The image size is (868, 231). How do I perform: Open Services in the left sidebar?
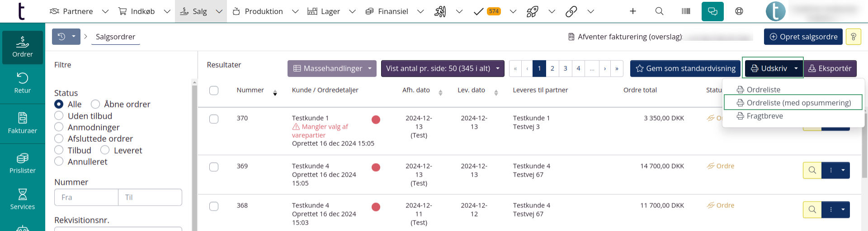tap(23, 199)
